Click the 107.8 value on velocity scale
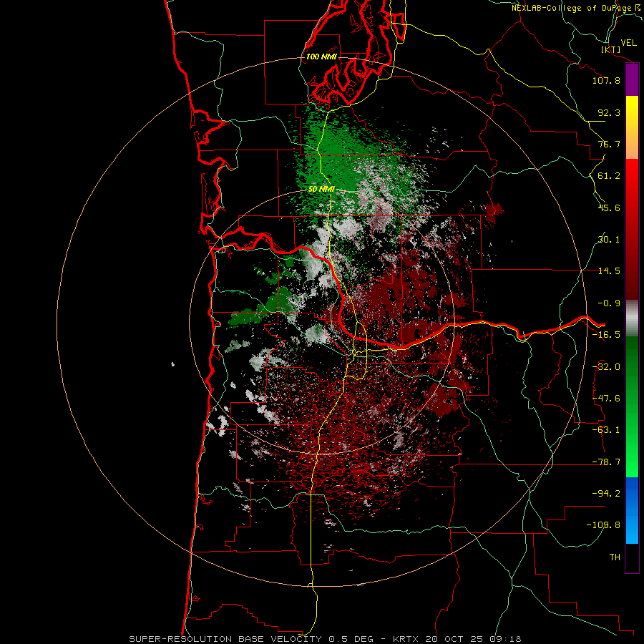The image size is (644, 644). tap(606, 80)
